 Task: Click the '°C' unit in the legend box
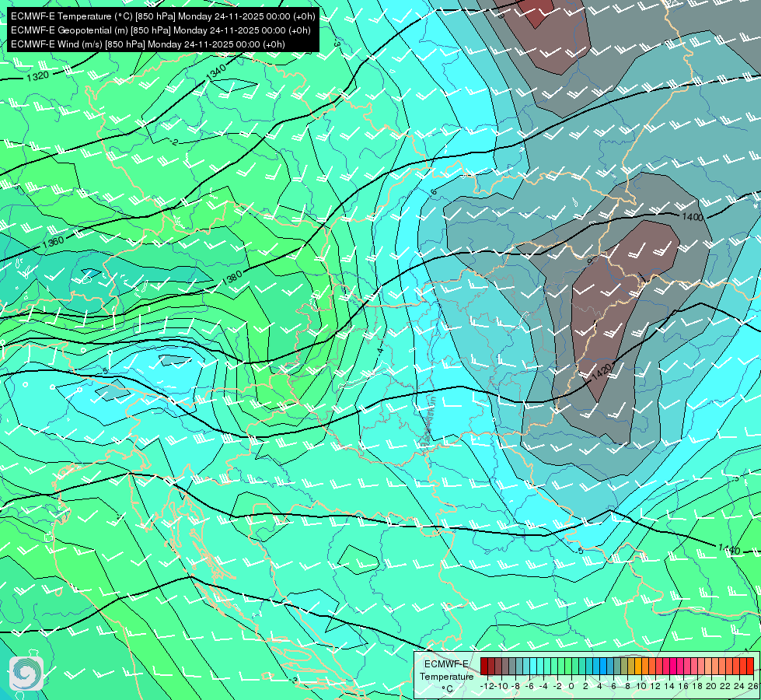pos(448,689)
